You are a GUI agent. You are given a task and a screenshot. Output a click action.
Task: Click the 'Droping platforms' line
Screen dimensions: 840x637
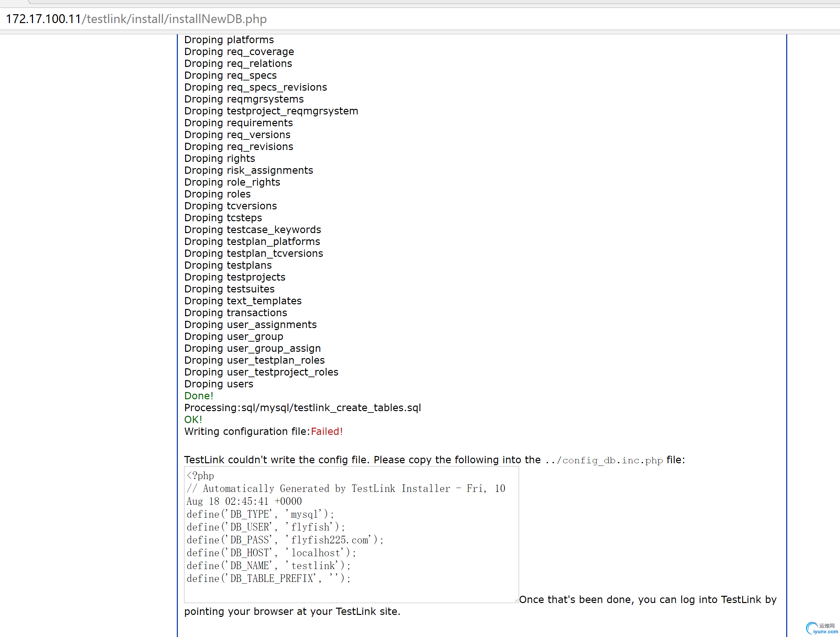click(x=229, y=40)
